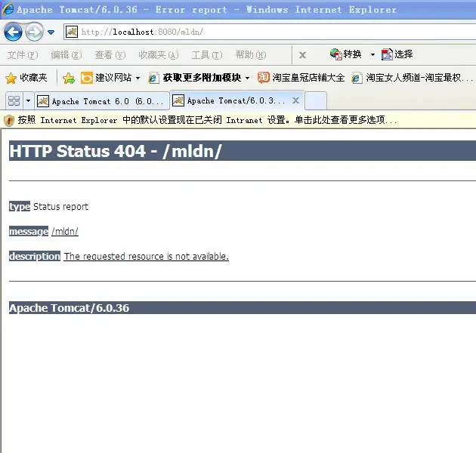Open the 编辑(E) menu
The image size is (476, 453).
pos(66,55)
